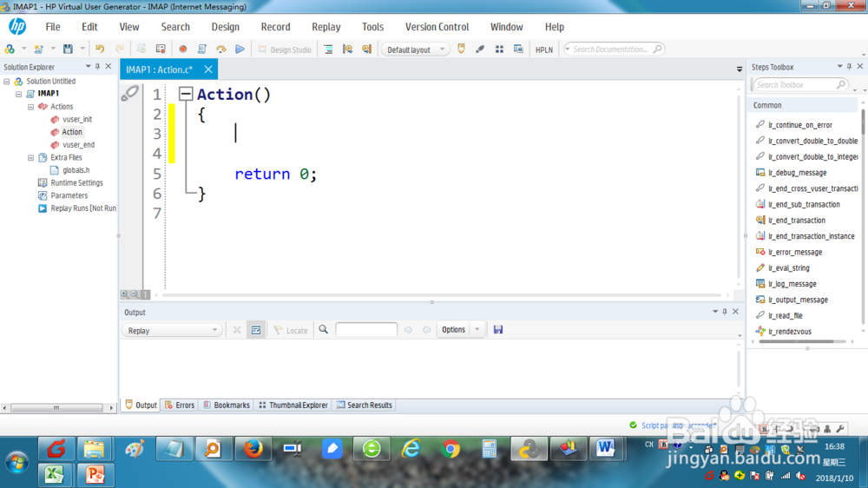Select vuser_end in Solution Explorer

[78, 144]
